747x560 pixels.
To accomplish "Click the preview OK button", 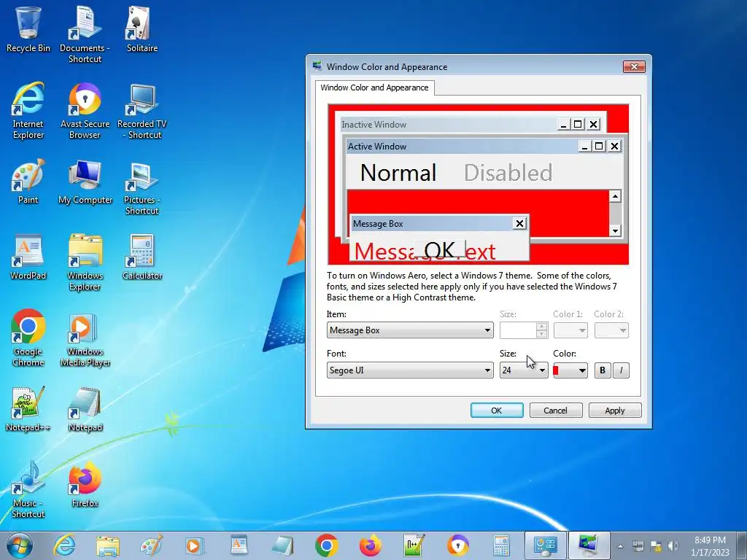I will (x=440, y=249).
